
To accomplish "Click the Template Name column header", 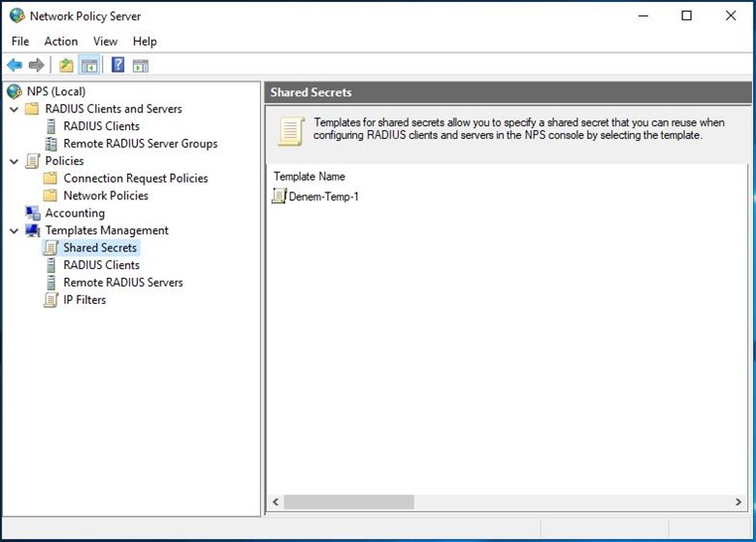I will [x=310, y=177].
